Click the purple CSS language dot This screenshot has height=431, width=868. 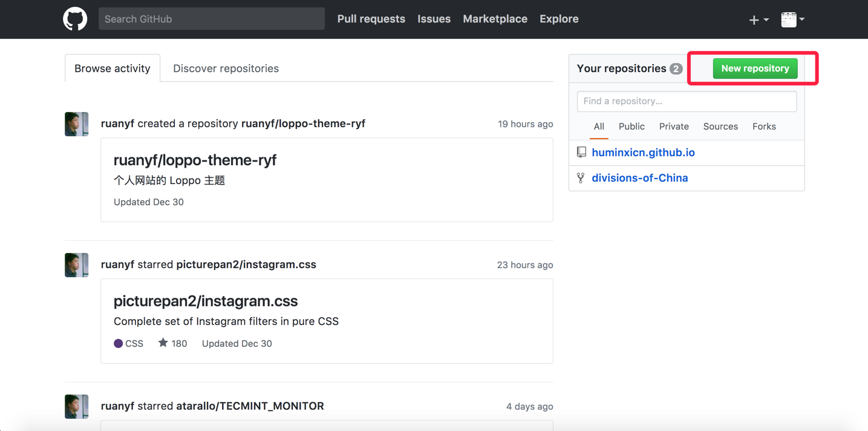click(119, 343)
